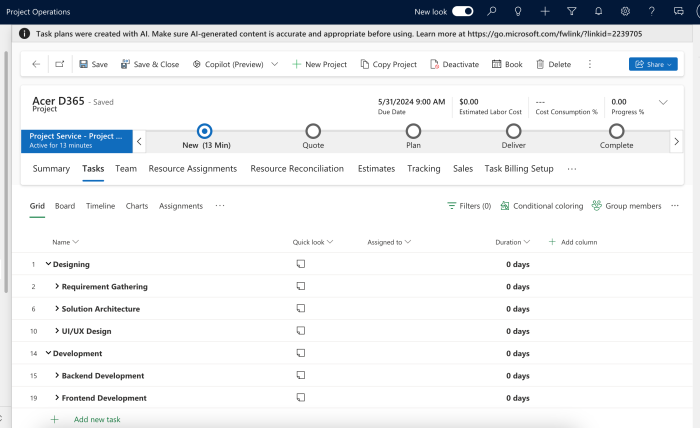Collapse the Development task group
Screen dimensions: 700x428
pyautogui.click(x=48, y=353)
